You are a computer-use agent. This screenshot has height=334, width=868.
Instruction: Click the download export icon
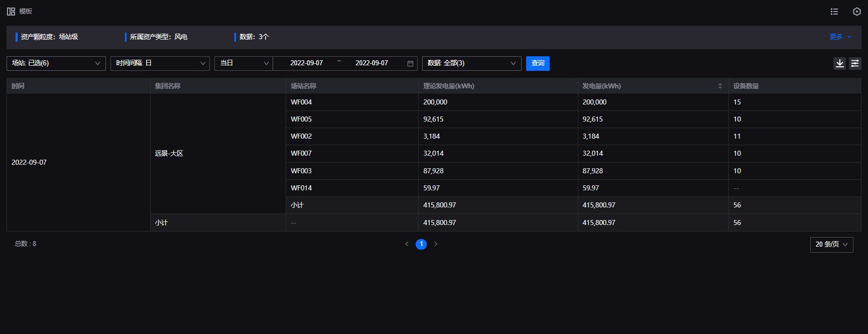point(840,63)
